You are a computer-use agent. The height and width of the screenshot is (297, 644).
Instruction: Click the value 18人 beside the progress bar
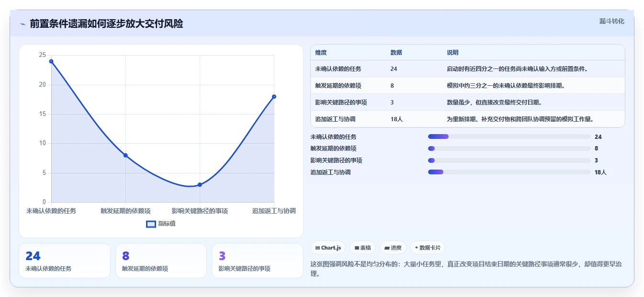pos(600,172)
